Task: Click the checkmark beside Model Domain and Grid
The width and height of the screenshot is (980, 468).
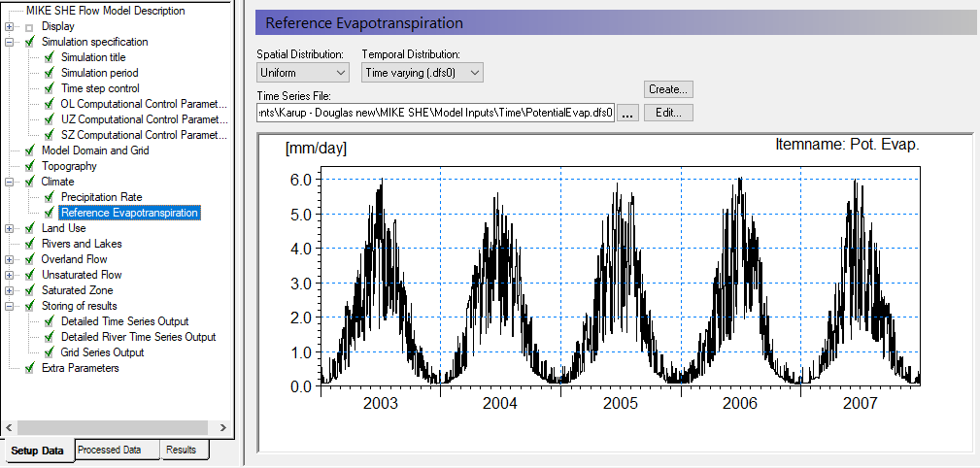Action: [29, 150]
